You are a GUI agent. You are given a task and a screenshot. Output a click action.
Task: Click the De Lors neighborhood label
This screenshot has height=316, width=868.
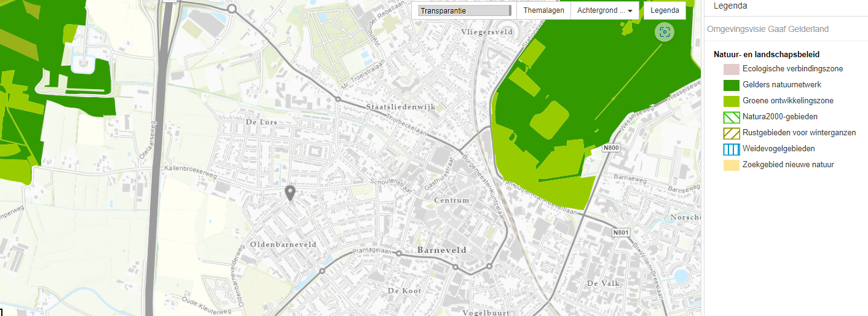(262, 122)
